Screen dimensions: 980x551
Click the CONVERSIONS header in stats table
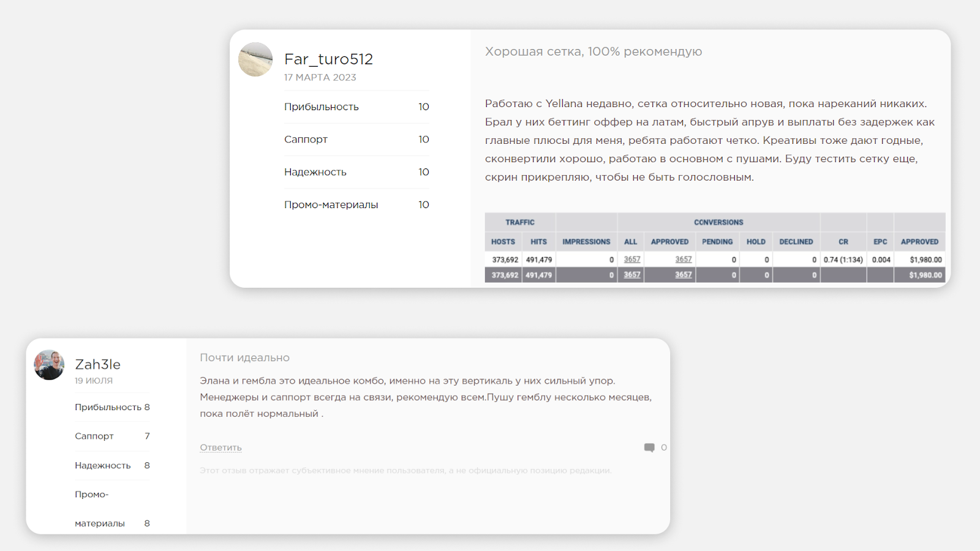point(718,222)
